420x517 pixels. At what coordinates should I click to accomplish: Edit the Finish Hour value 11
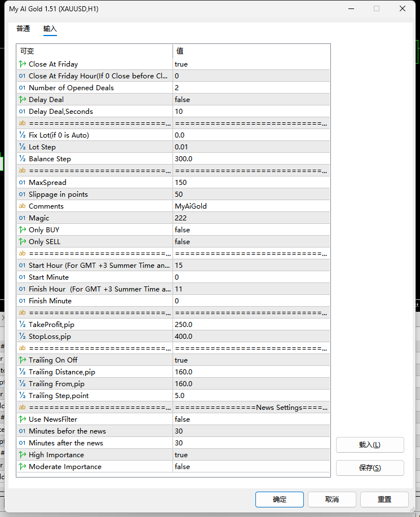coord(251,289)
